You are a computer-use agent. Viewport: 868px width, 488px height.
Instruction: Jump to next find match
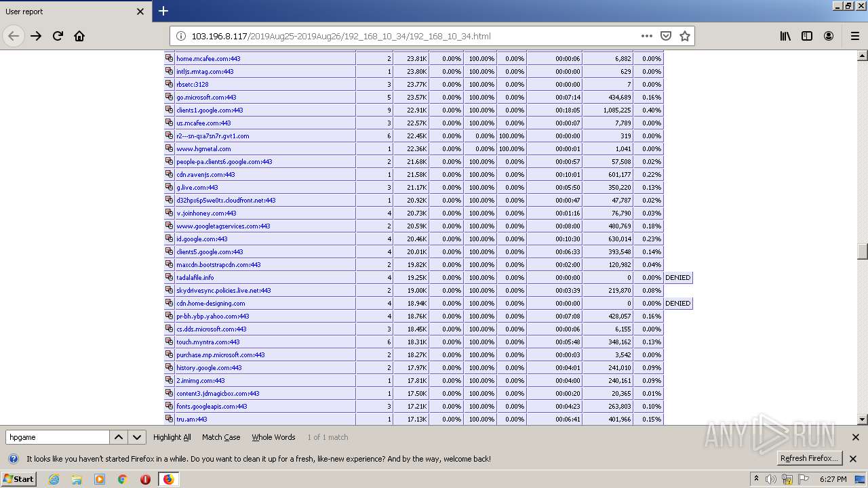(x=137, y=437)
